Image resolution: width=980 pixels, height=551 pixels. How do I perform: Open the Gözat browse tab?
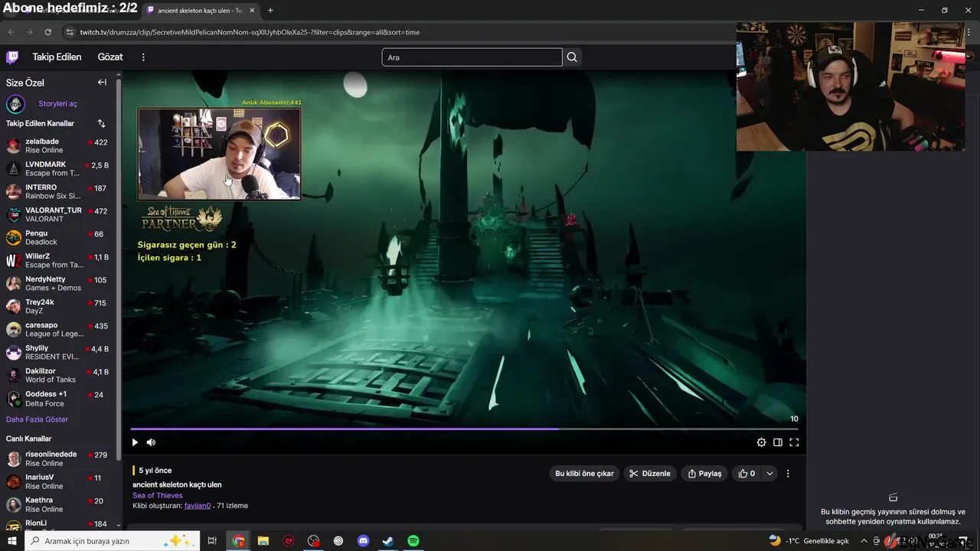tap(110, 57)
